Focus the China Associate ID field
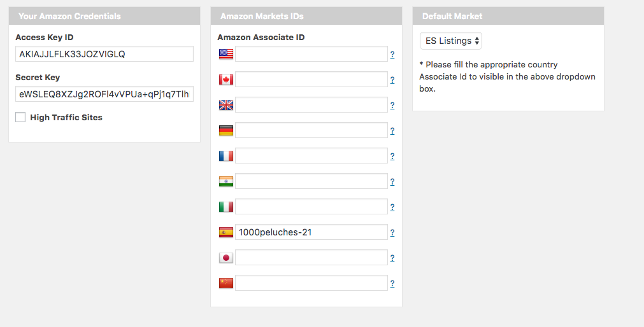Viewport: 644px width, 327px height. 311,282
